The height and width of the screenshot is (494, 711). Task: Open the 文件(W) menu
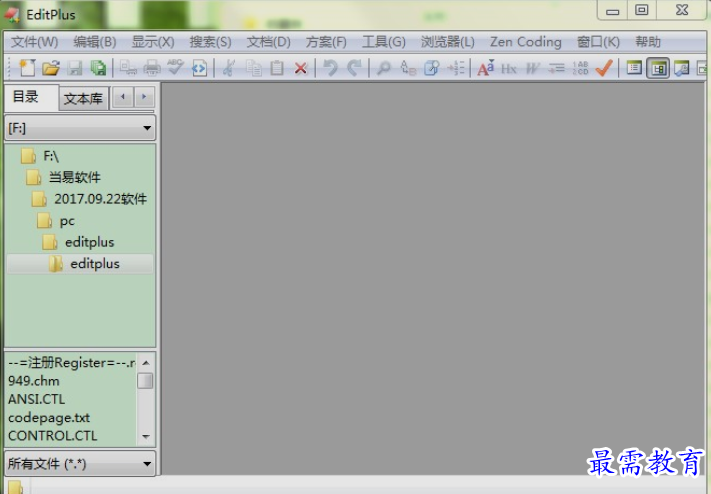34,42
